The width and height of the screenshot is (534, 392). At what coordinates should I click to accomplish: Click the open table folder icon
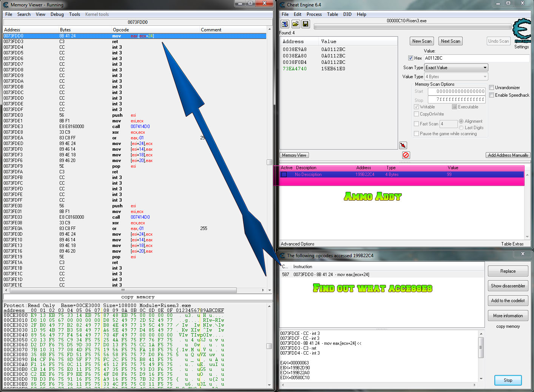pyautogui.click(x=295, y=24)
